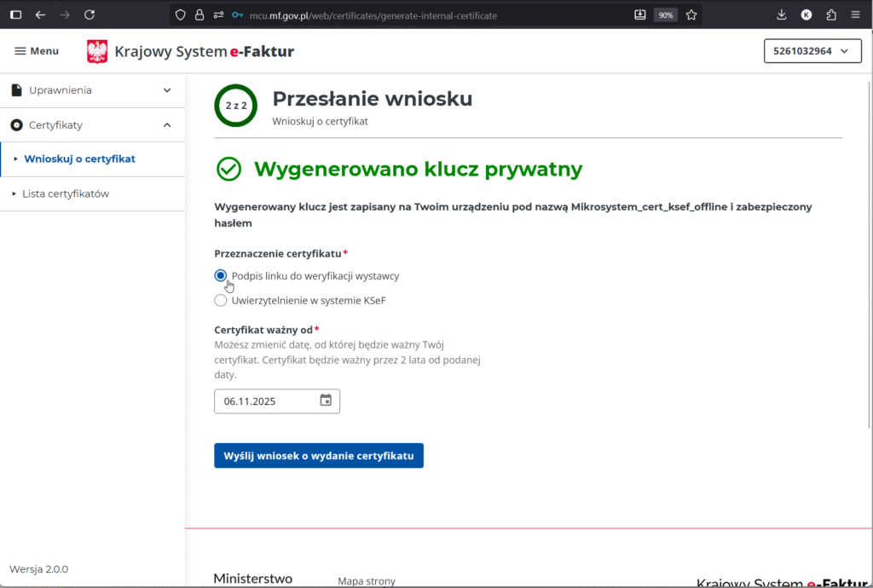Open the 5261032964 account dropdown
Screen dimensions: 873x588
click(x=812, y=51)
